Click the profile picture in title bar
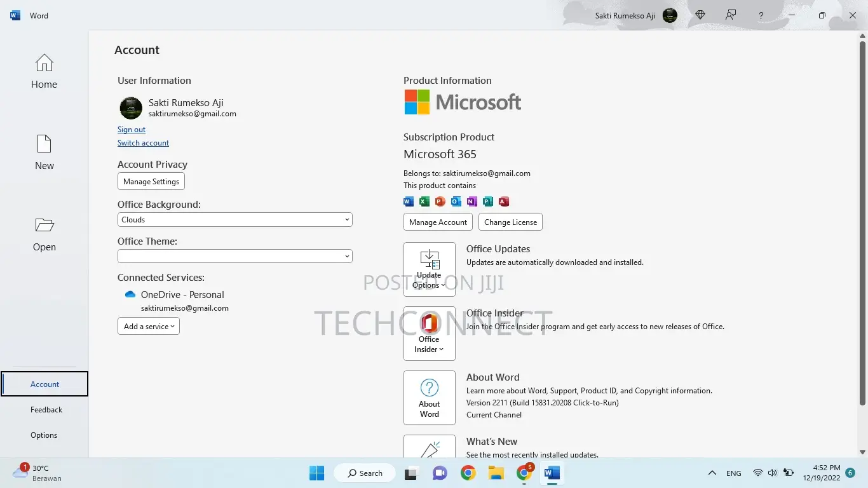 point(670,15)
